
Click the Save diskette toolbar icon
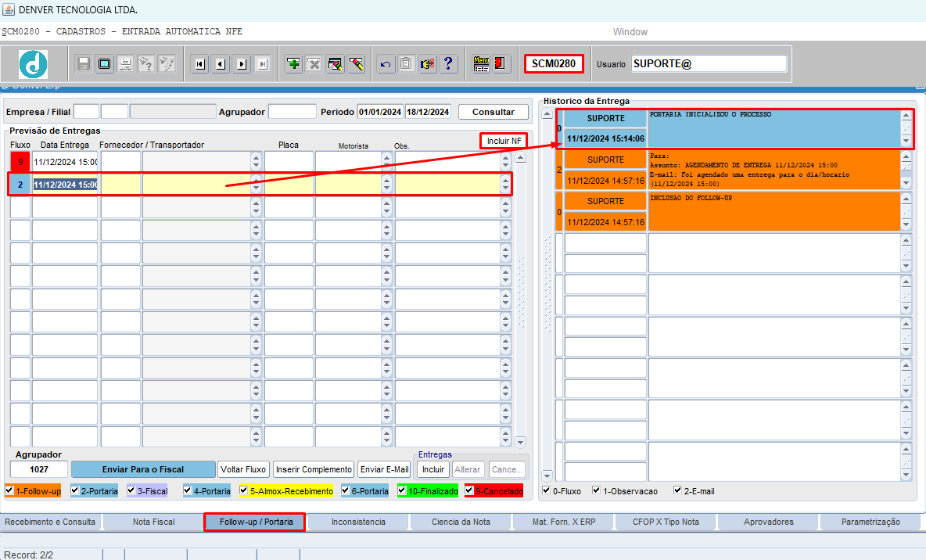click(x=83, y=64)
